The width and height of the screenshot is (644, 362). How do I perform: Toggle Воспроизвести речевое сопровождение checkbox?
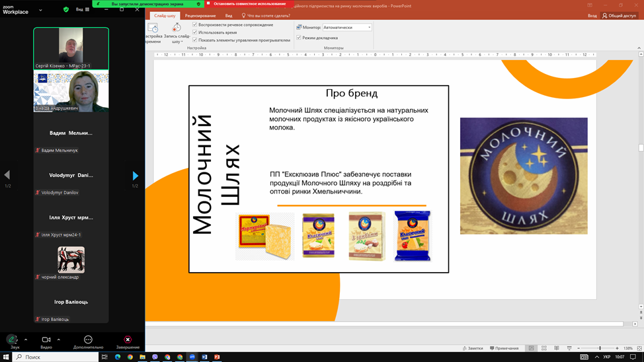(x=195, y=24)
